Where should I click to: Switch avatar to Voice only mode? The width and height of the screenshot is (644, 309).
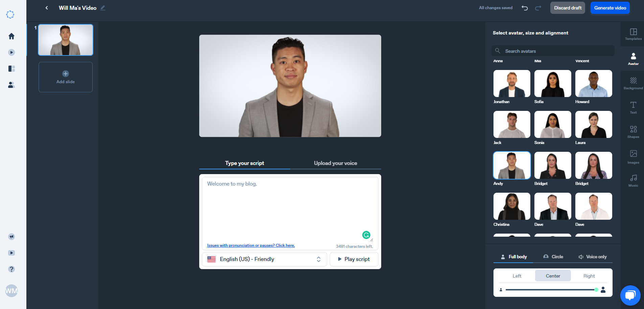pyautogui.click(x=593, y=257)
